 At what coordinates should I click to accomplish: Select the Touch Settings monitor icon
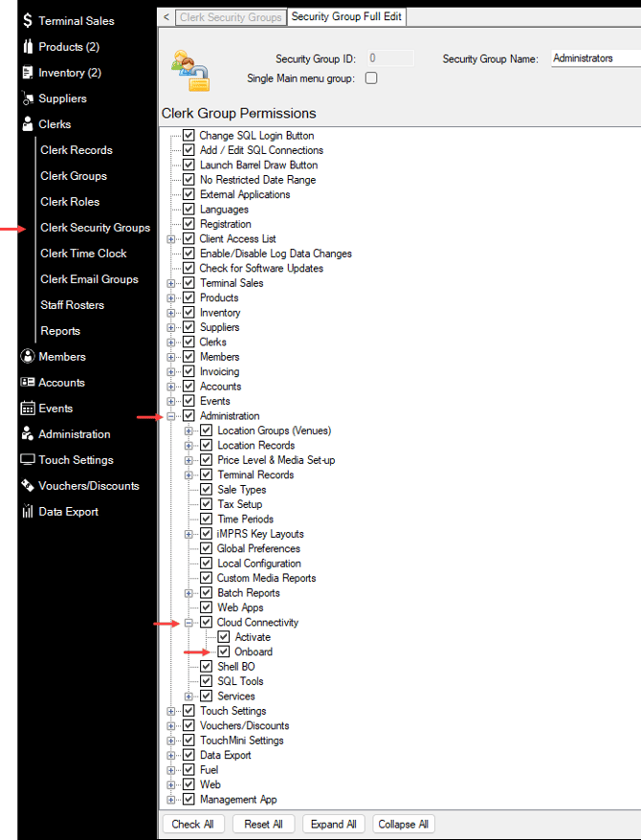click(x=28, y=459)
